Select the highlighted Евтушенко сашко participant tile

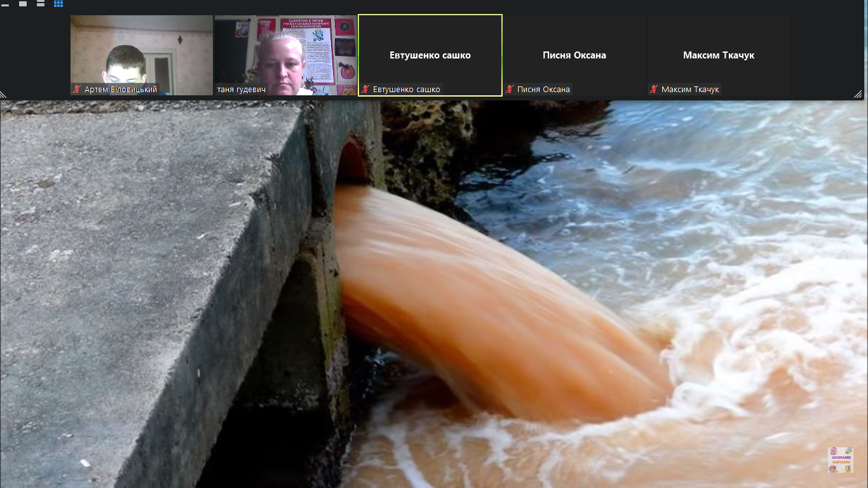tap(430, 55)
